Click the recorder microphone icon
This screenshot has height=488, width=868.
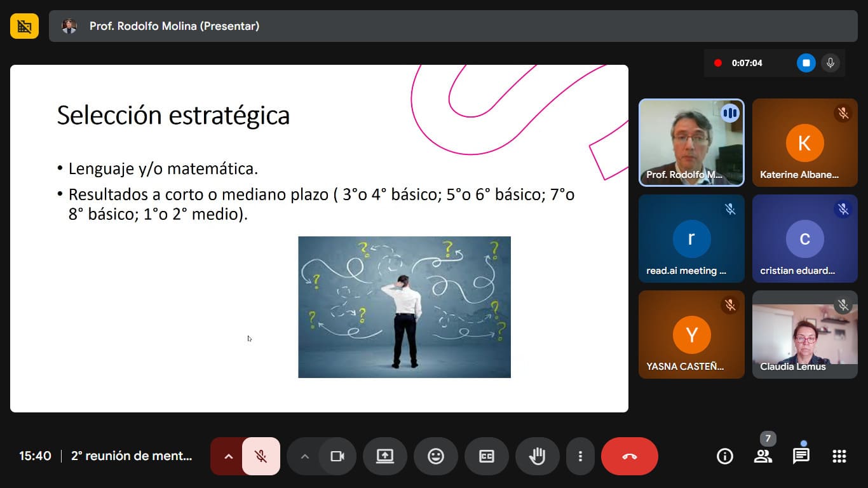click(829, 63)
